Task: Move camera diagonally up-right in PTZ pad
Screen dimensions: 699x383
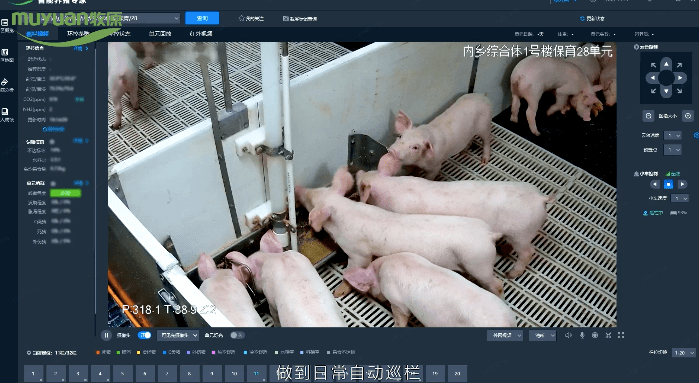Action: [x=679, y=65]
